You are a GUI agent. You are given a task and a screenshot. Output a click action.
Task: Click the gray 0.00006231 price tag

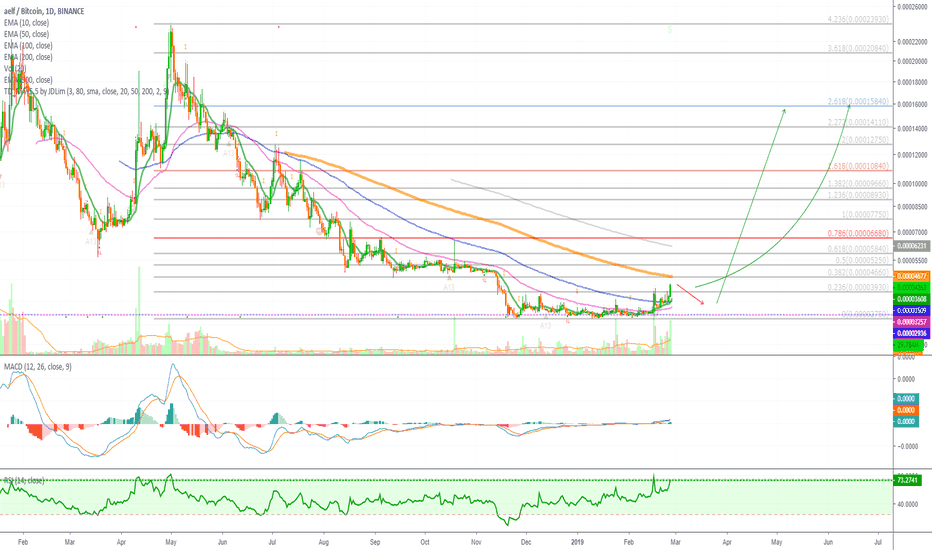911,246
